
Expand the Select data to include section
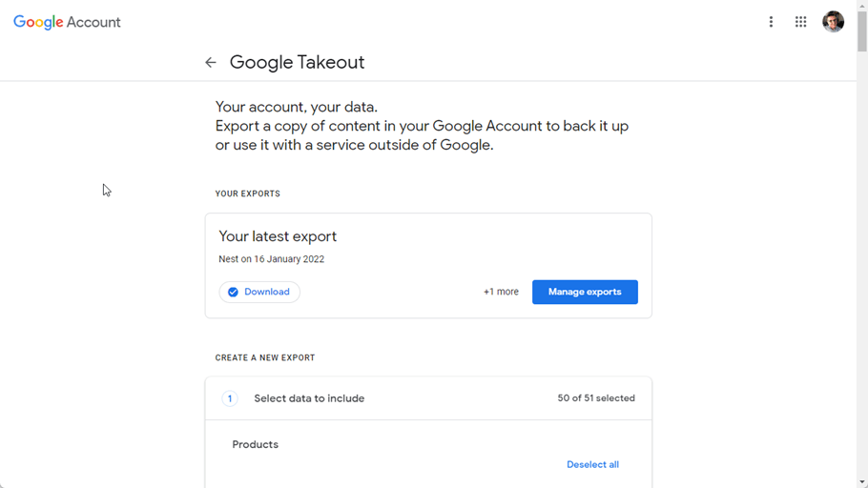(309, 398)
